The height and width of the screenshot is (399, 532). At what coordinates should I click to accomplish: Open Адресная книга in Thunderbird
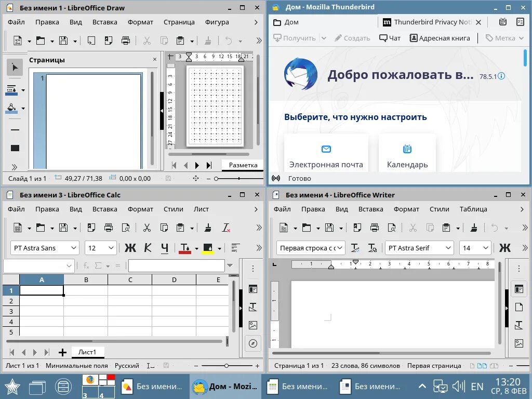[x=440, y=38]
